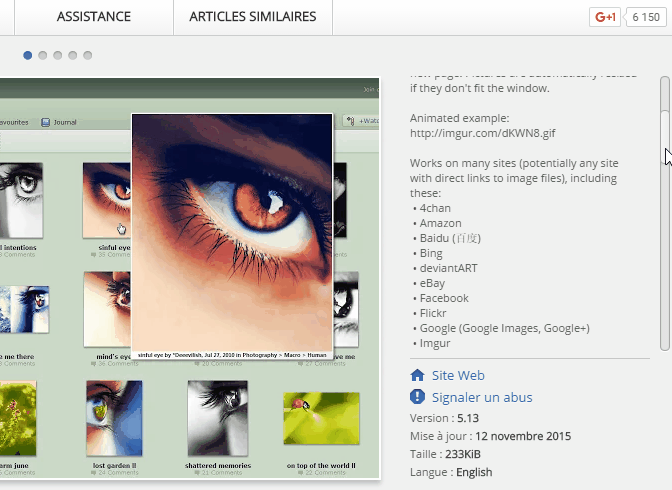The width and height of the screenshot is (672, 490).
Task: Open the Site Web link
Action: [x=458, y=376]
